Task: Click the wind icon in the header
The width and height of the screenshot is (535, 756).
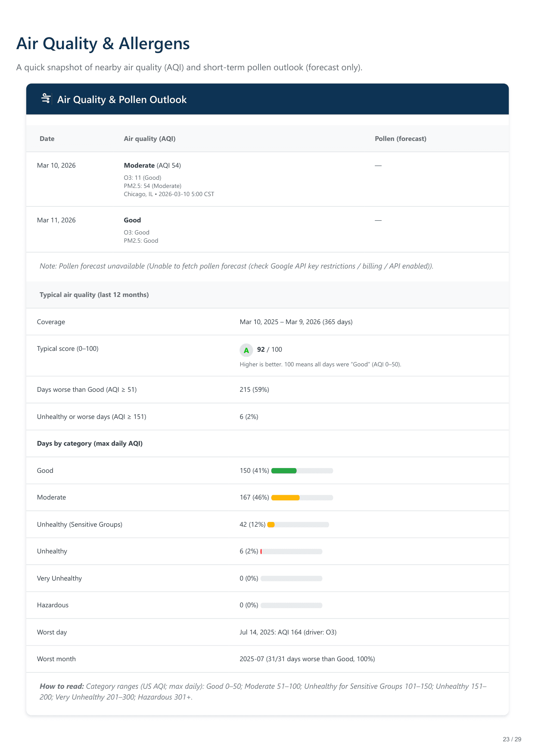Action: [46, 99]
